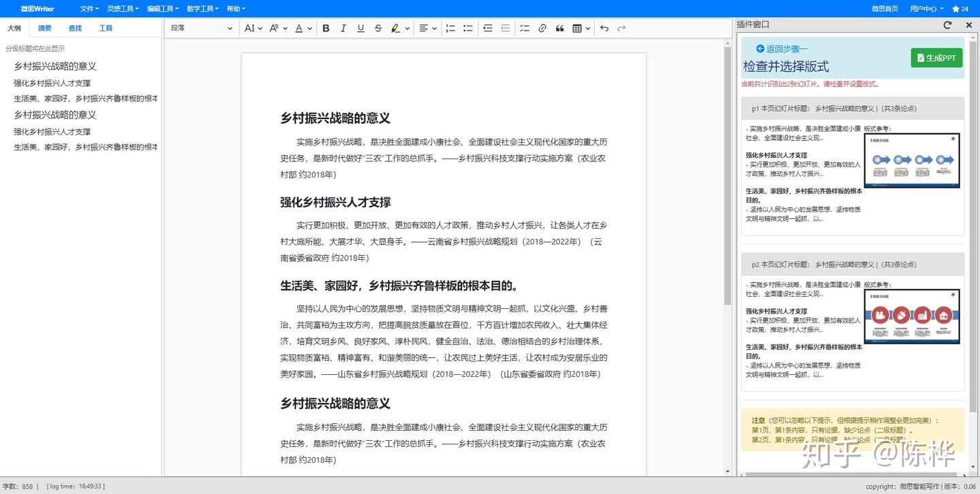This screenshot has width=980, height=494.
Task: Select second 强化乡村振兴人才支撑 outline item
Action: 52,132
